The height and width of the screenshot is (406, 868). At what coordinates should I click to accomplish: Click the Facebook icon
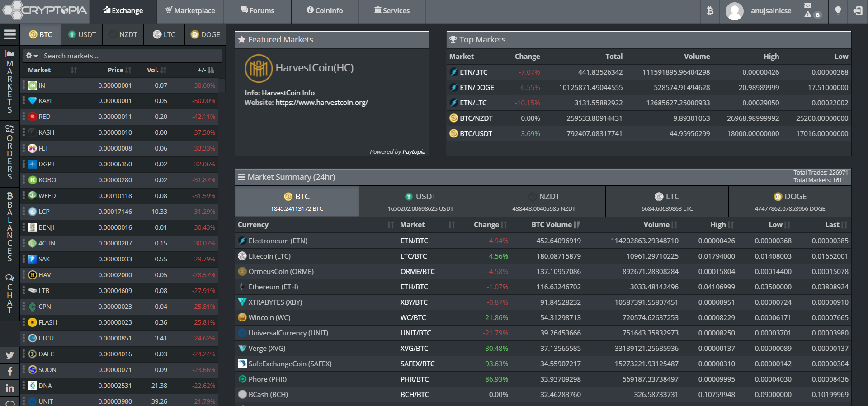point(9,372)
